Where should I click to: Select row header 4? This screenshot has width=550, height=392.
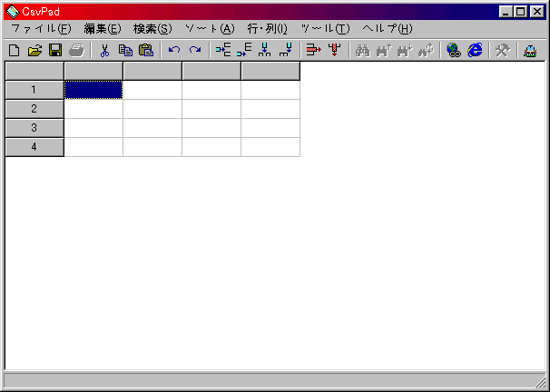34,147
